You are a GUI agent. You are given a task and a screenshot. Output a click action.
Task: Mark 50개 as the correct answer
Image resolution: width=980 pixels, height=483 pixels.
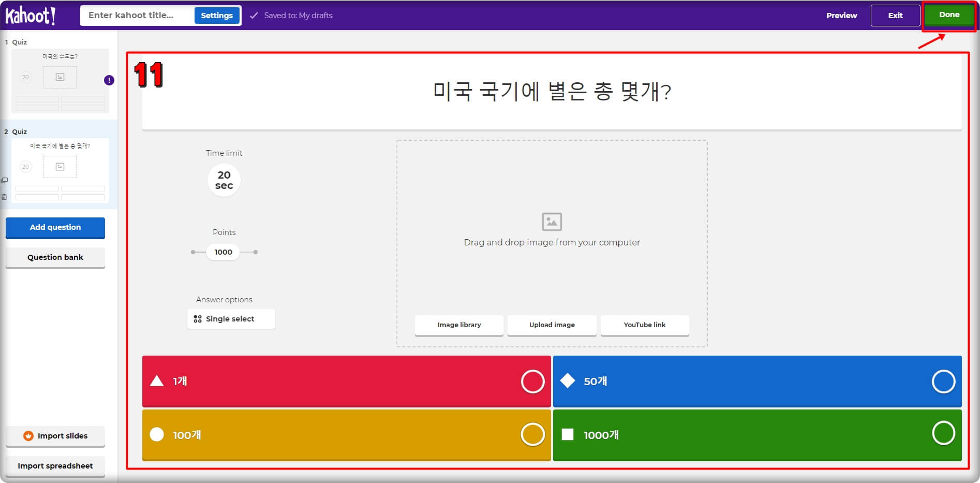943,382
